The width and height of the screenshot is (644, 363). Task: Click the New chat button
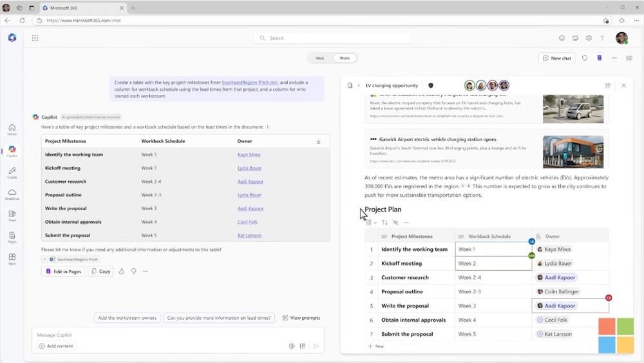[x=557, y=58]
